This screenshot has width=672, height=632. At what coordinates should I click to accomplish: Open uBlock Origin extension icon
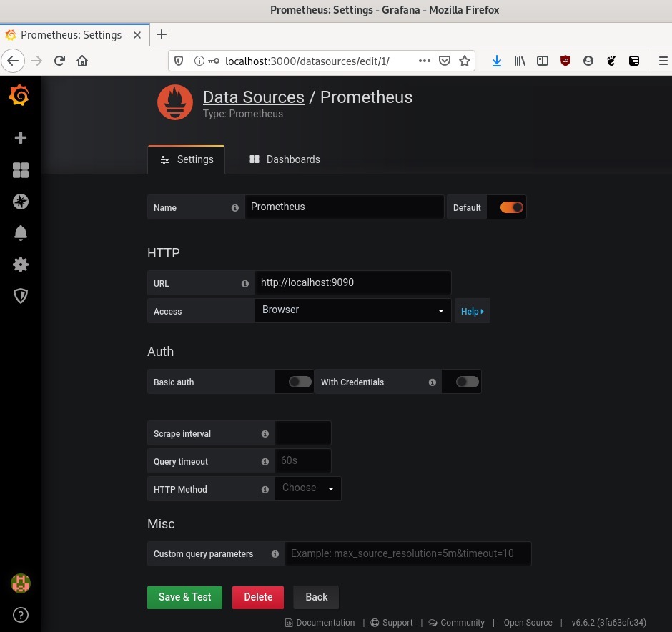(x=565, y=61)
